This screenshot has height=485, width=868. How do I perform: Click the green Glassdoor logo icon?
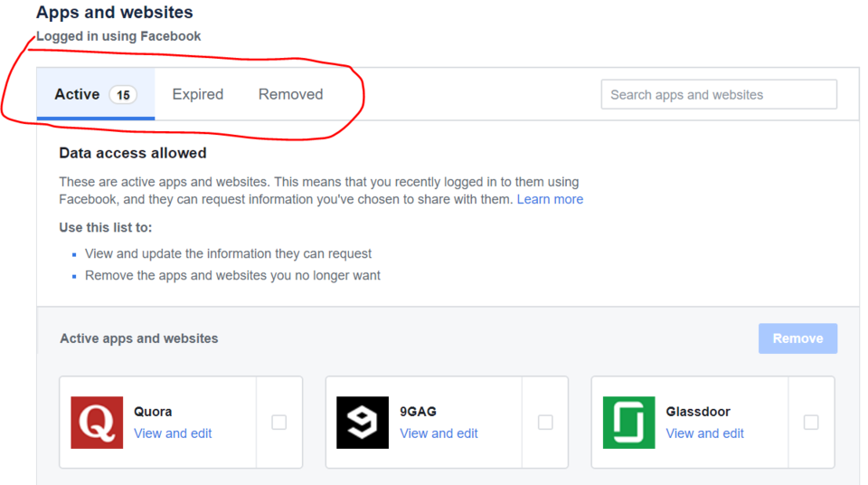click(629, 423)
